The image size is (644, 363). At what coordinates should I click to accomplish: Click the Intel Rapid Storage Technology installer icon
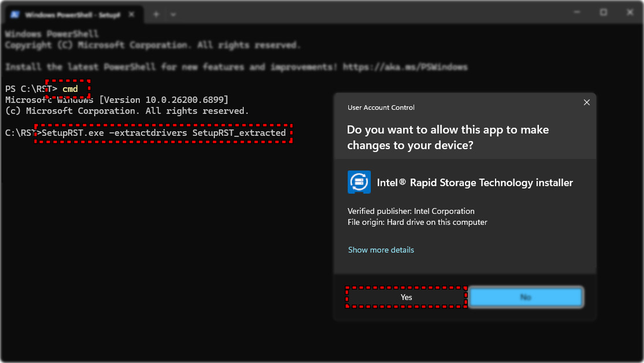click(359, 182)
